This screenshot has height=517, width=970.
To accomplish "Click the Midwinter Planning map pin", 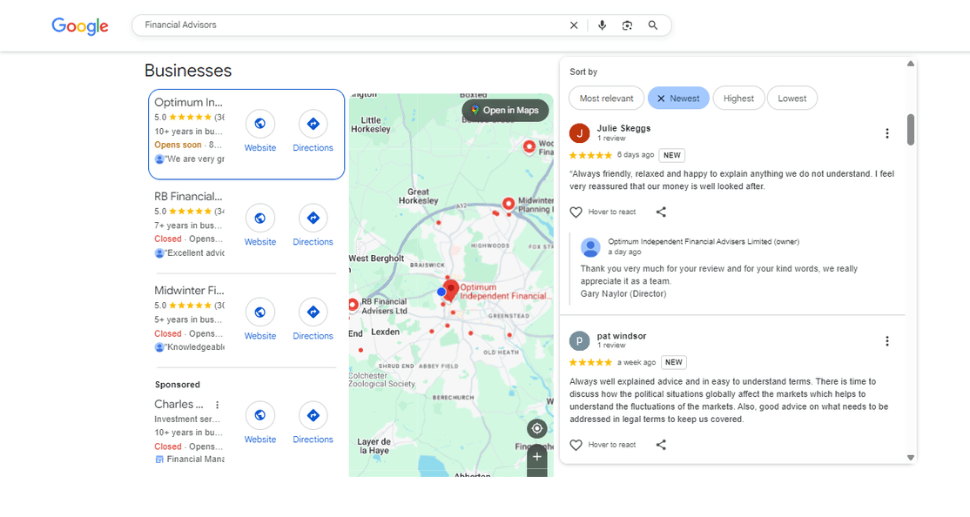I will pos(509,203).
